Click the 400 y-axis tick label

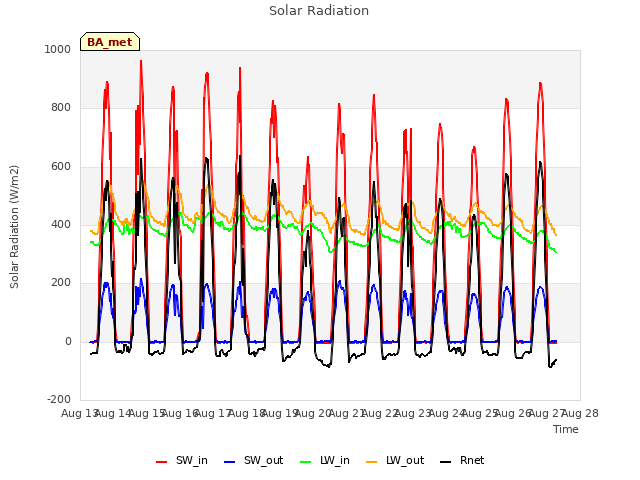click(61, 224)
